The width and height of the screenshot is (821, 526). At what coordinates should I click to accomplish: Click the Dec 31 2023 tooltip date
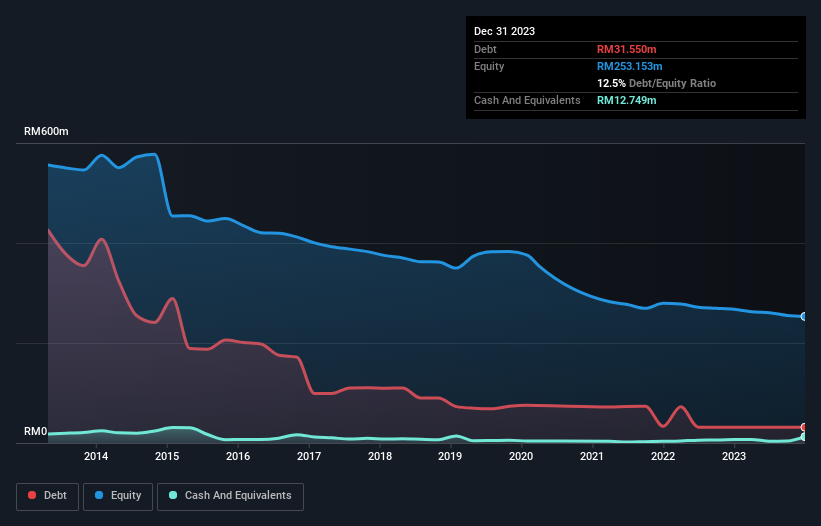504,31
